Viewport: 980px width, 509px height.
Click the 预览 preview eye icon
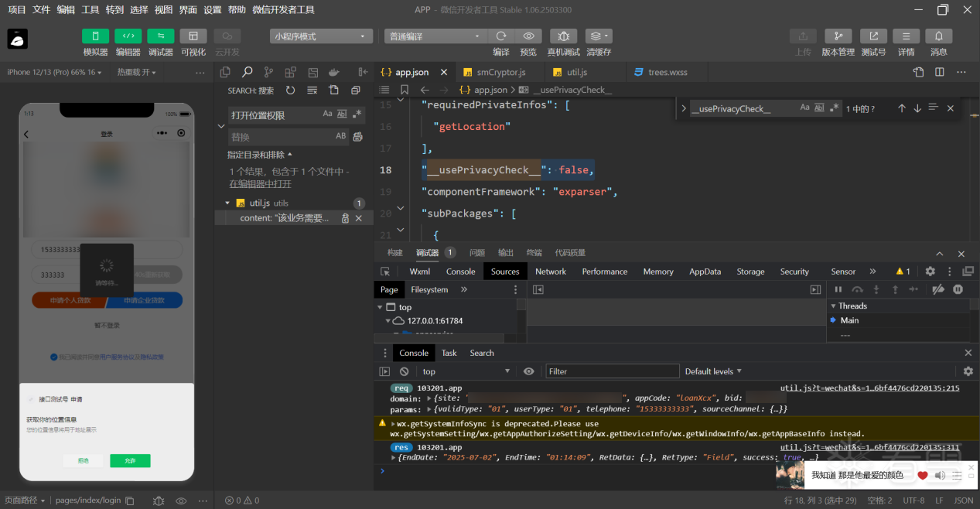coord(528,36)
